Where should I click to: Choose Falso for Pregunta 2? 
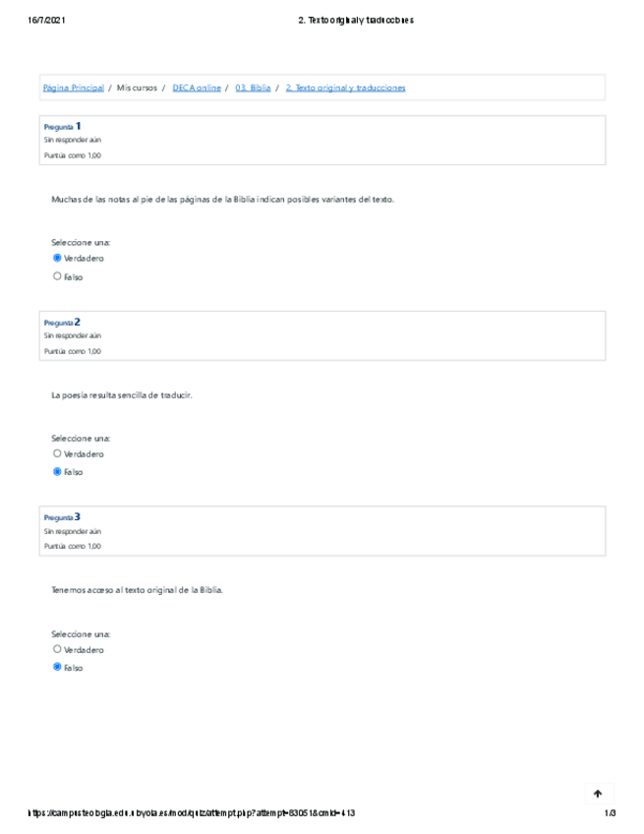[57, 472]
